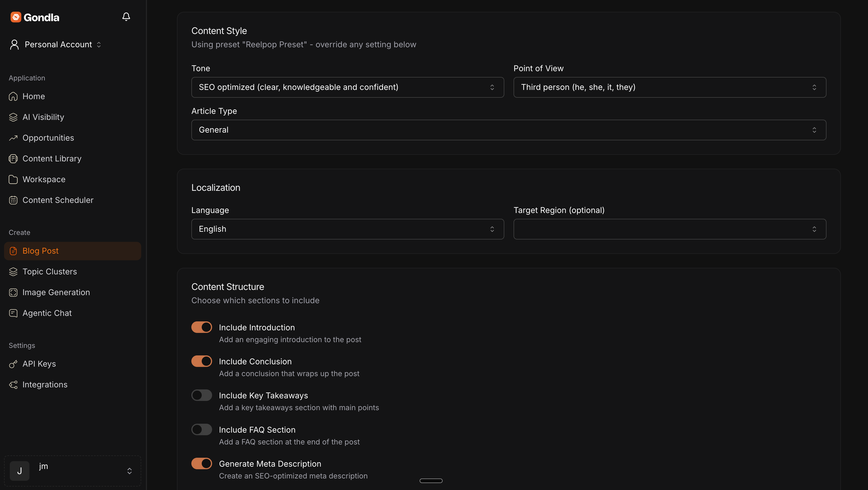This screenshot has width=868, height=490.
Task: Select the Image Generation icon
Action: (13, 292)
